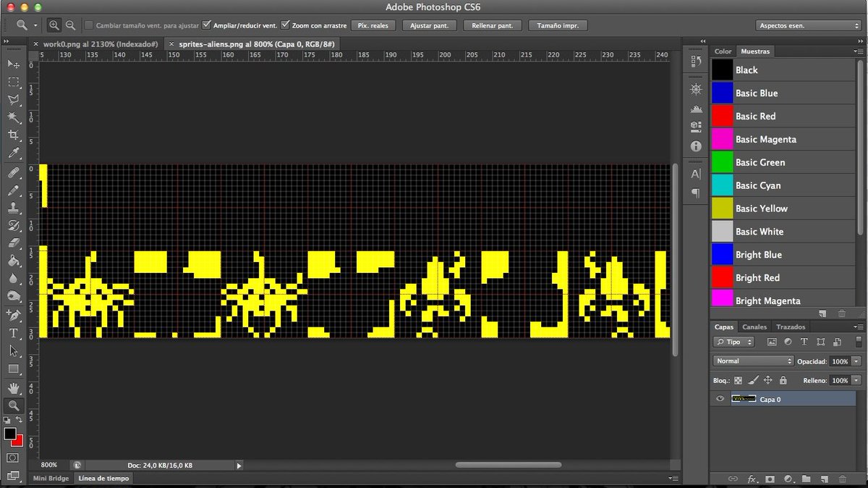This screenshot has height=488, width=868.
Task: Open the Capas panel options menu
Action: tap(858, 327)
